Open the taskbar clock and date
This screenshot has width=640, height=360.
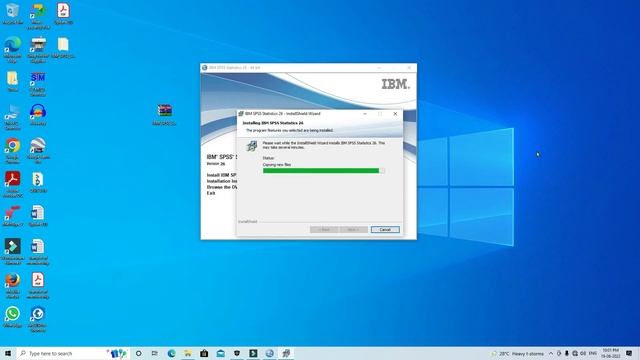(x=610, y=353)
